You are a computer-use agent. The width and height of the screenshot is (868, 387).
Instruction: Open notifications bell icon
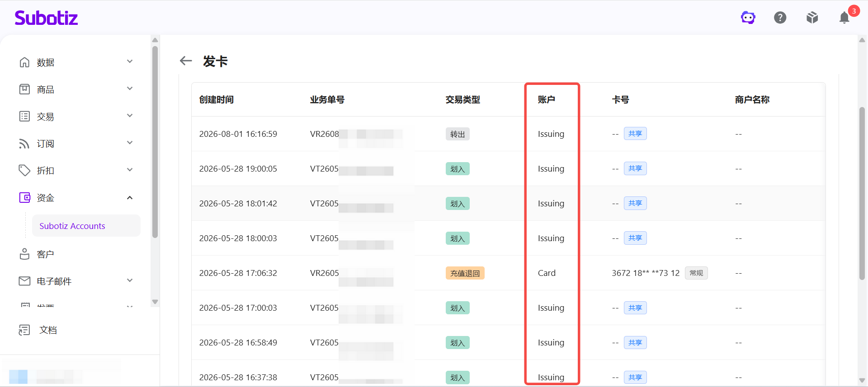point(844,18)
